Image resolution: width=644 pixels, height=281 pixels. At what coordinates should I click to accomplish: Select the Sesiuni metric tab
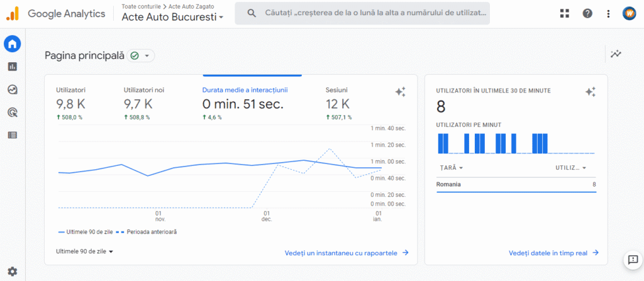tap(339, 104)
